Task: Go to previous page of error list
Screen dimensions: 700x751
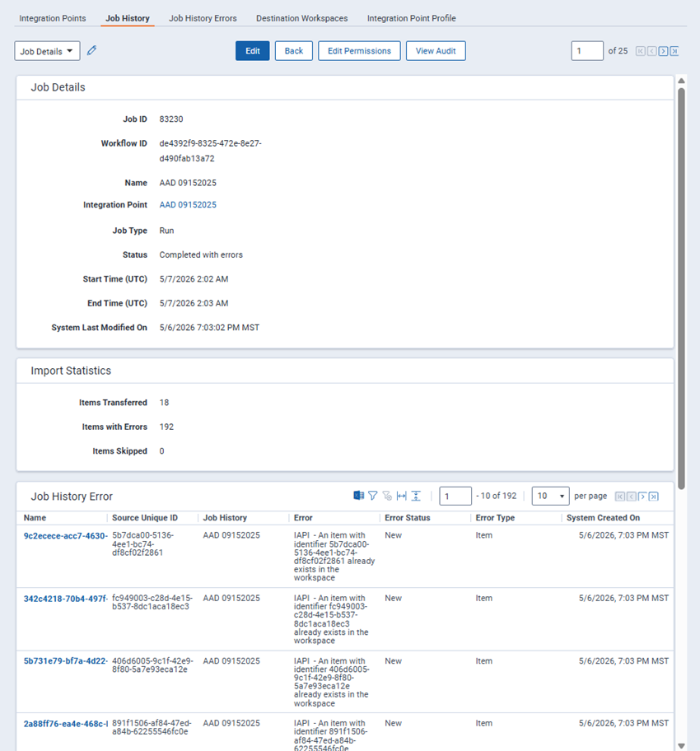Action: coord(631,497)
